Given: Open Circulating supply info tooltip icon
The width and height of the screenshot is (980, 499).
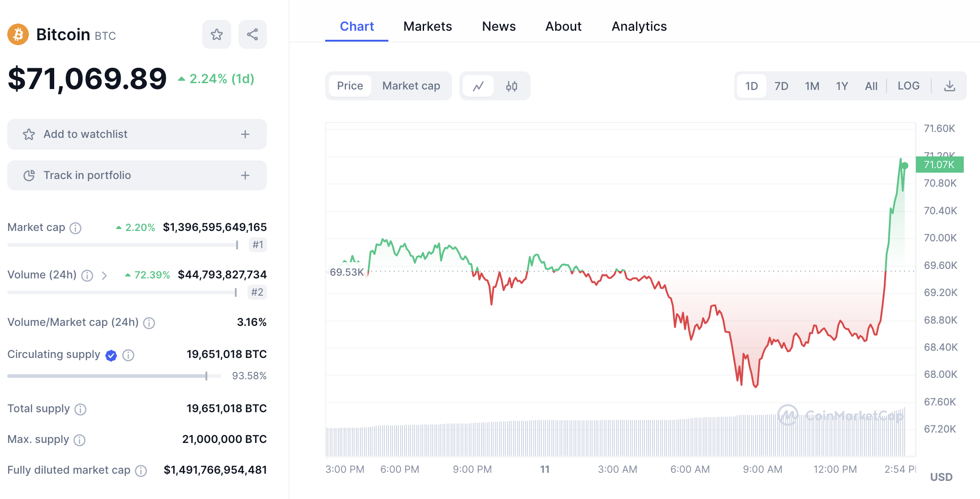Looking at the screenshot, I should point(128,355).
